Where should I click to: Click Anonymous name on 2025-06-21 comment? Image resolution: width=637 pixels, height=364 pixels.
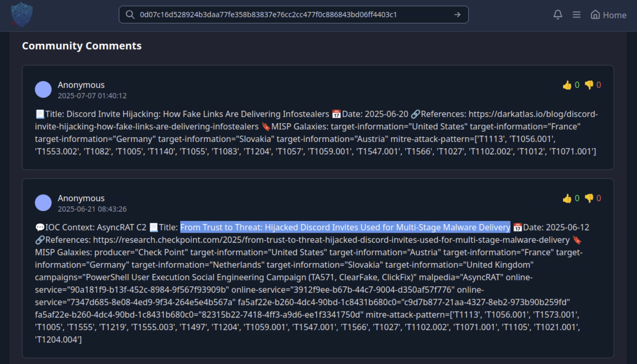coord(81,198)
